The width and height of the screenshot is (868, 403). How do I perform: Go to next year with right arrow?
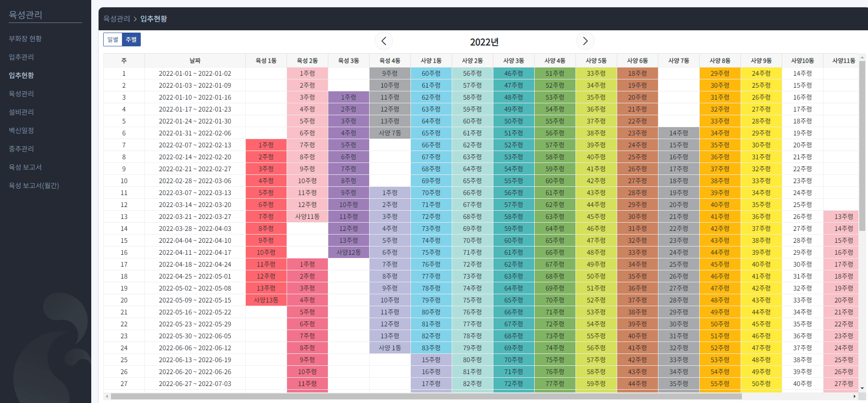click(585, 41)
